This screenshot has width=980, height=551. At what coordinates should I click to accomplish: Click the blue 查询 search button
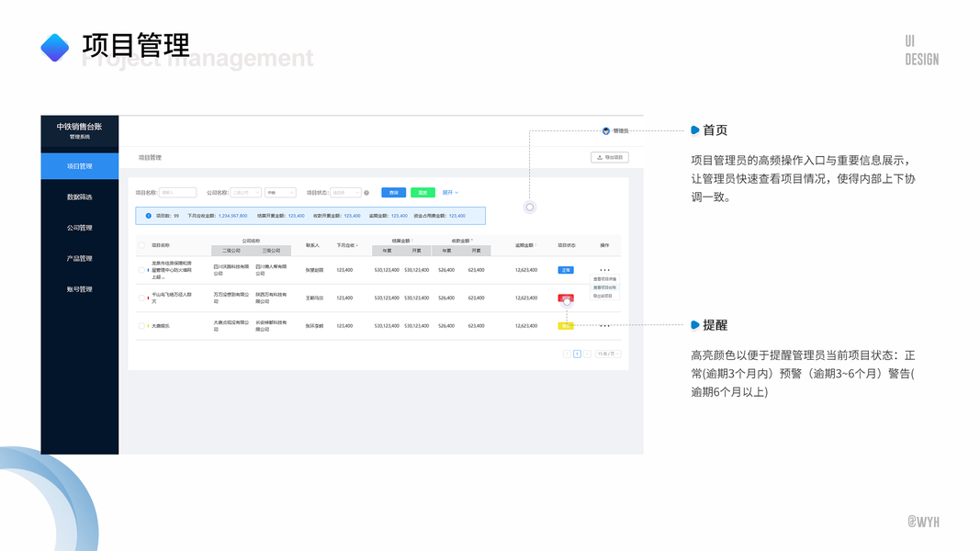pos(394,193)
